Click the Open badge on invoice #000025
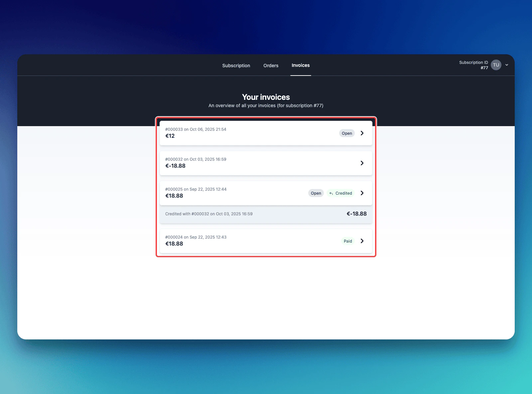The width and height of the screenshot is (532, 394). click(x=316, y=193)
